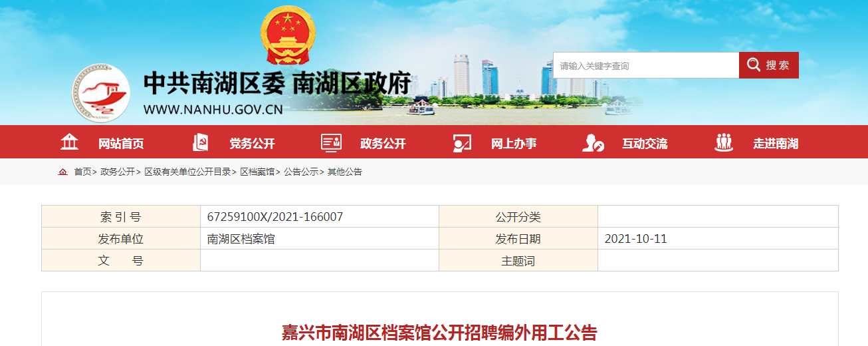Viewport: 868px width, 346px height.
Task: Open the 网站首页 menu item
Action: point(121,143)
